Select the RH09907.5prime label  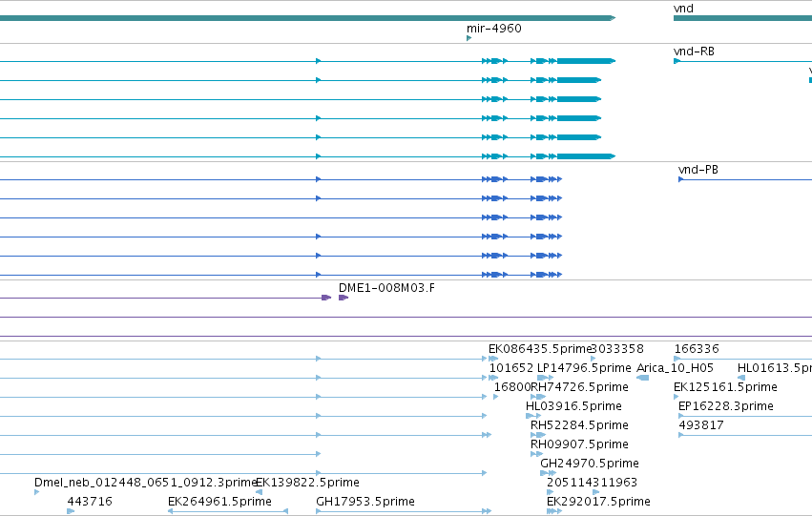579,444
